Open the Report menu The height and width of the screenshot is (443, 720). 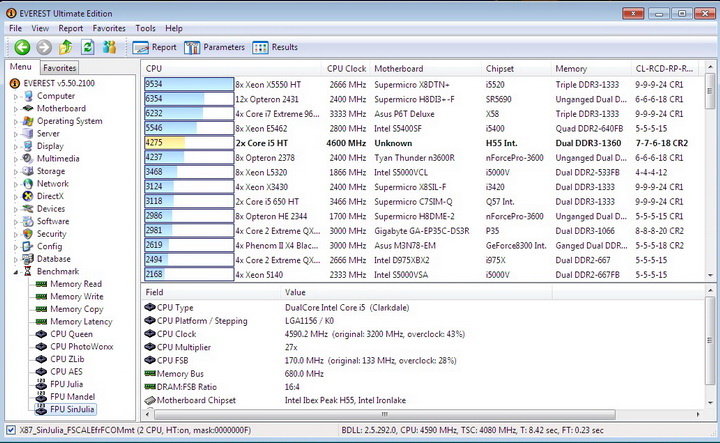click(70, 28)
